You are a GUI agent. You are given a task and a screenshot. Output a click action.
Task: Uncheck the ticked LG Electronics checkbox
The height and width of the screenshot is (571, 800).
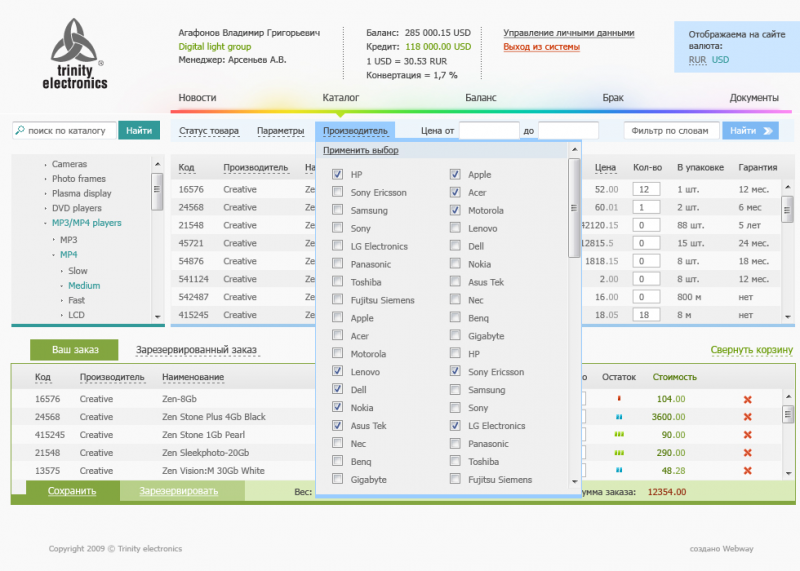[455, 425]
